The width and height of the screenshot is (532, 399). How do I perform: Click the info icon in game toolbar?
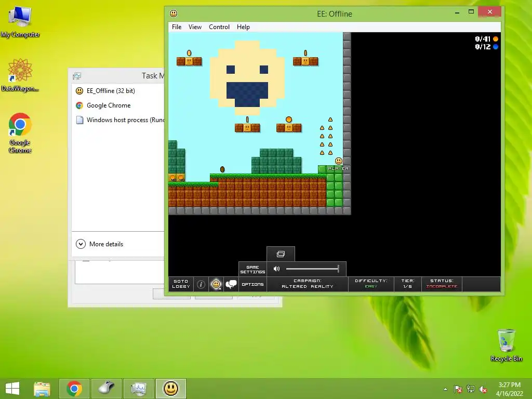pos(201,284)
